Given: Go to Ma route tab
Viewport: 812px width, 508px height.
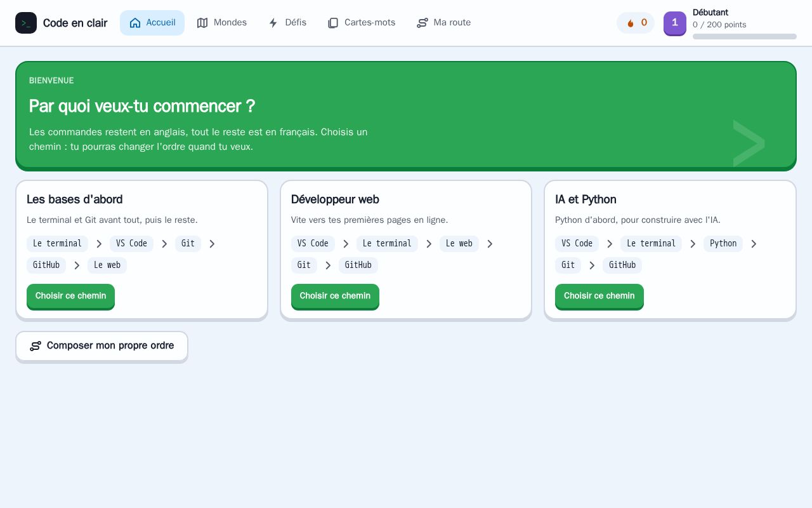Looking at the screenshot, I should 443,23.
